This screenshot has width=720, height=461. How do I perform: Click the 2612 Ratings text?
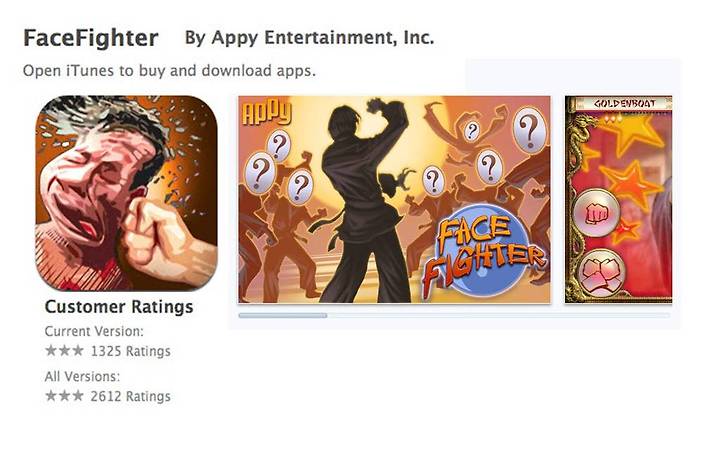click(x=130, y=396)
